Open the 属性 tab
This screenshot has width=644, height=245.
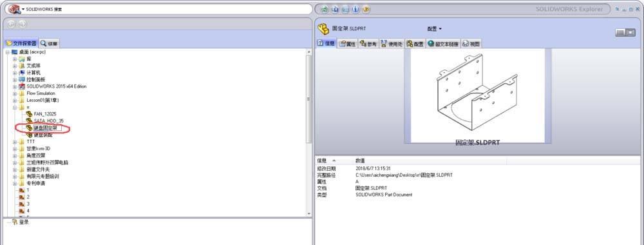tap(348, 44)
